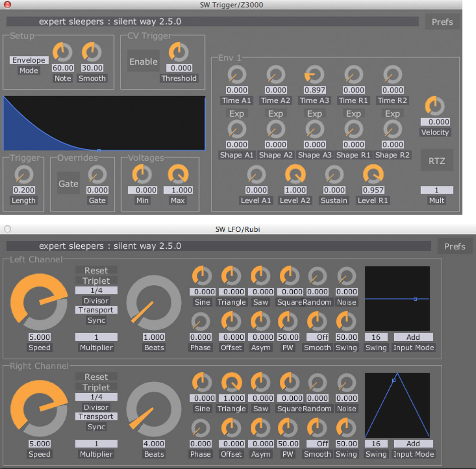
Task: Click the Left Channel Noise knob
Action: point(347,276)
